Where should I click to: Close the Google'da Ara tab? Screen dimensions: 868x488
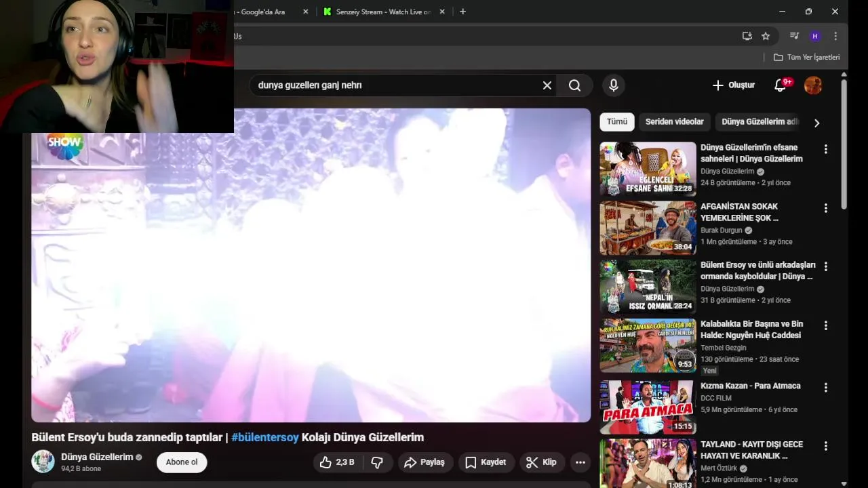[x=305, y=12]
